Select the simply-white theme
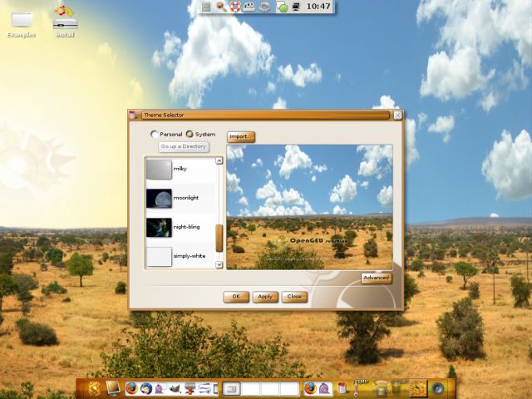The height and width of the screenshot is (399, 532). 180,256
